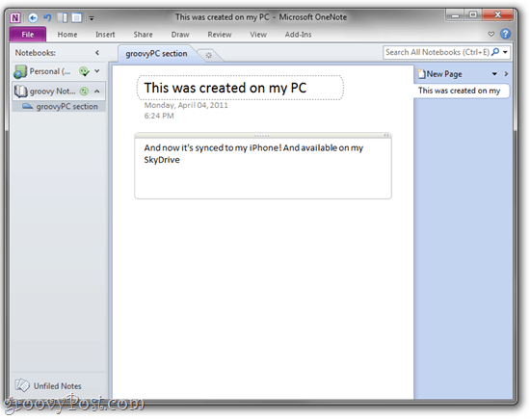Click the New Page button
This screenshot has width=530, height=420.
440,74
